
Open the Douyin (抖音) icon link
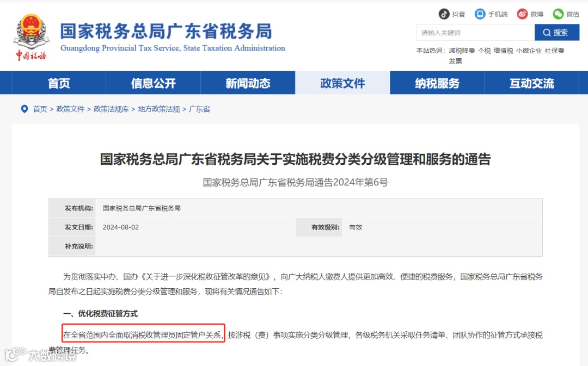(x=444, y=14)
